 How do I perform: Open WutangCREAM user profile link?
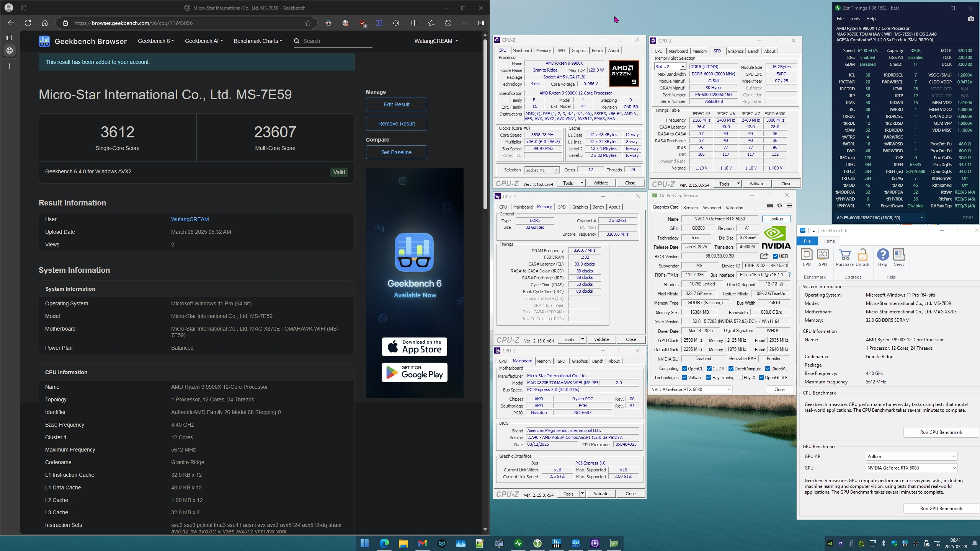190,219
